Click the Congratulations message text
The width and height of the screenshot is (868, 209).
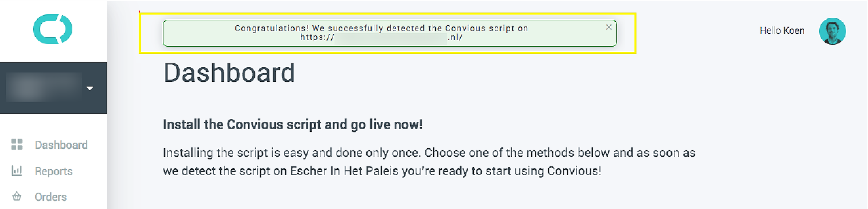click(x=381, y=28)
